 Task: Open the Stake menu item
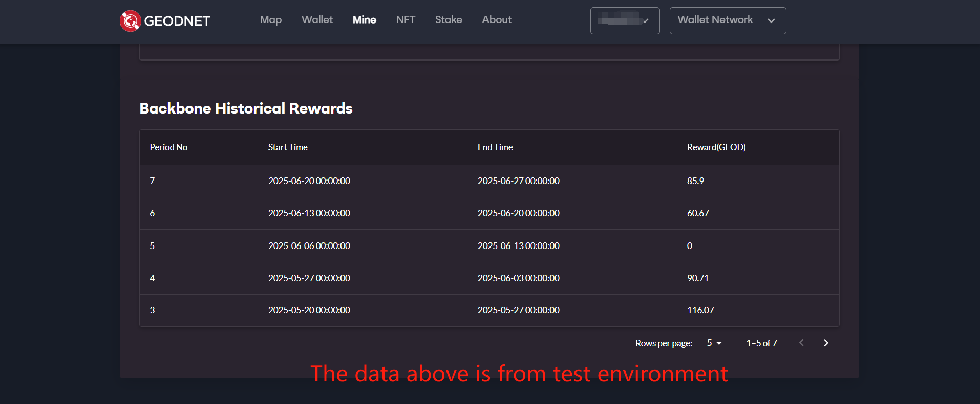tap(449, 19)
